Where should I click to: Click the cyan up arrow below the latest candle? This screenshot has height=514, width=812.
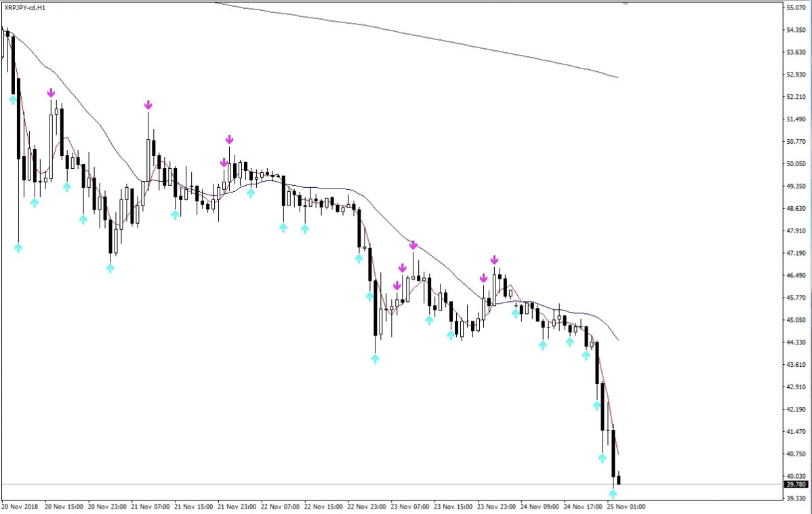(613, 494)
